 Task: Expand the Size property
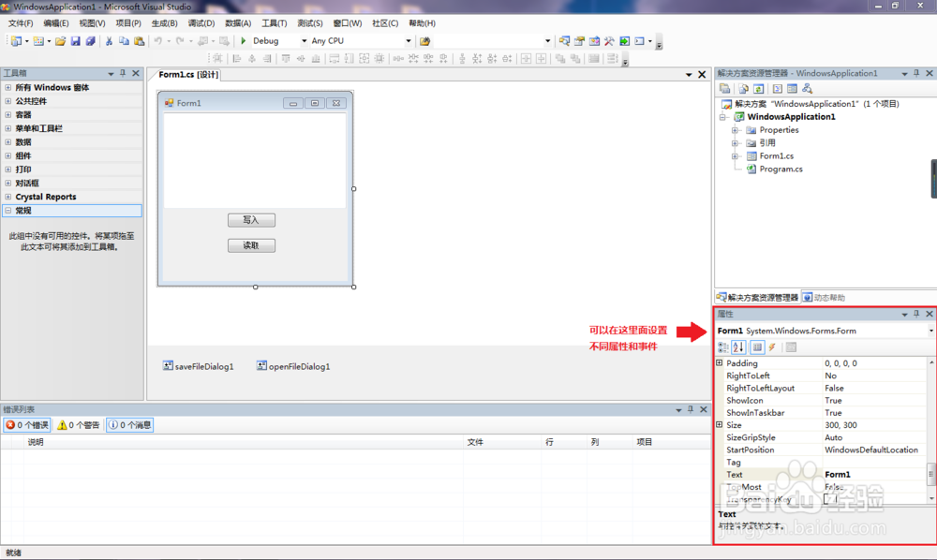720,424
